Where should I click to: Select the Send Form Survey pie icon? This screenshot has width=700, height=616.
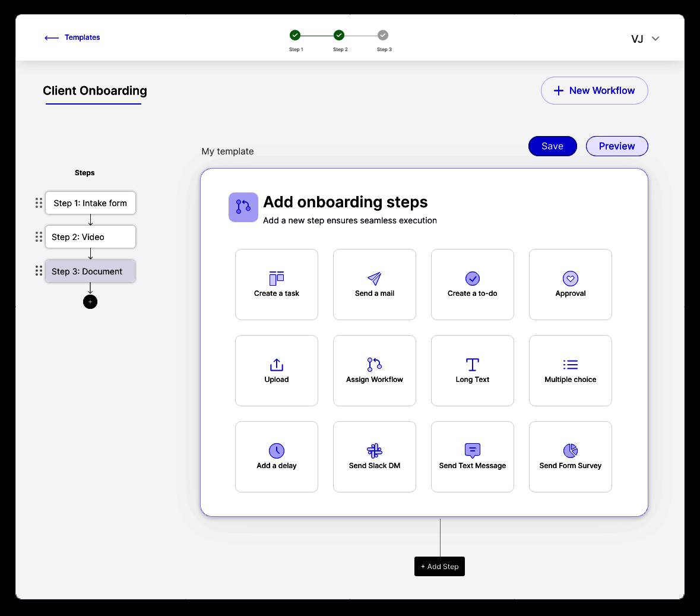[x=570, y=451]
